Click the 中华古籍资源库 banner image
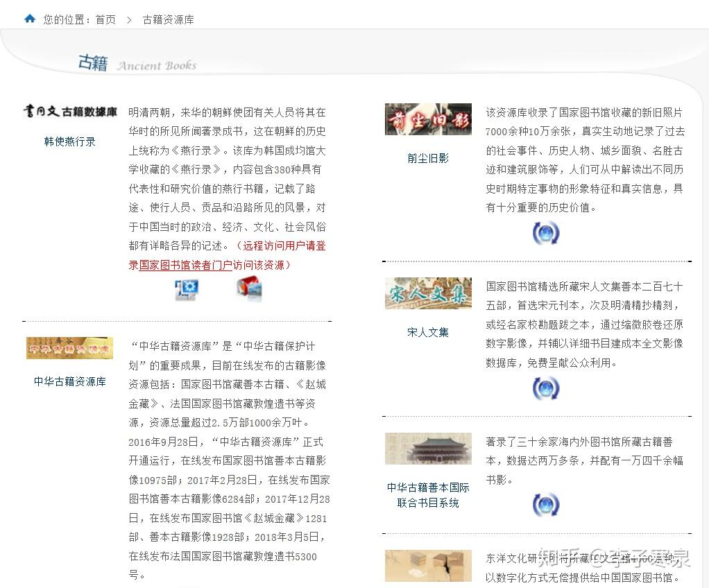709x588 pixels. pos(69,348)
